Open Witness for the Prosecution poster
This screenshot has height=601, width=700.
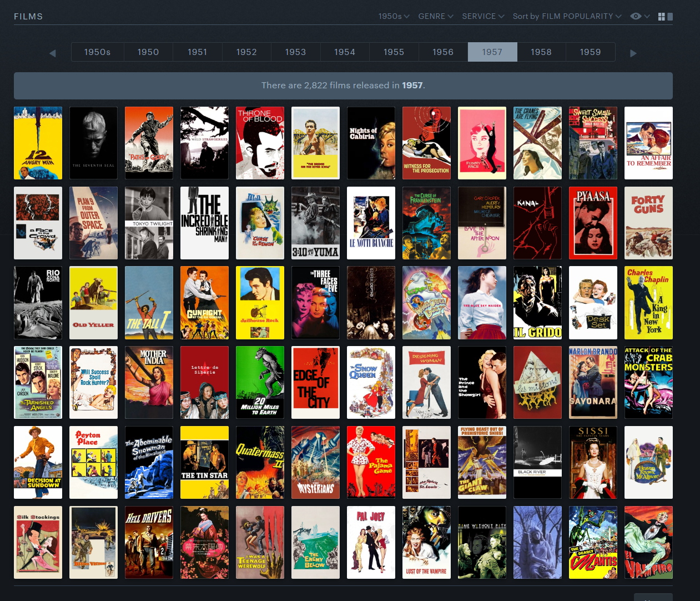[426, 143]
